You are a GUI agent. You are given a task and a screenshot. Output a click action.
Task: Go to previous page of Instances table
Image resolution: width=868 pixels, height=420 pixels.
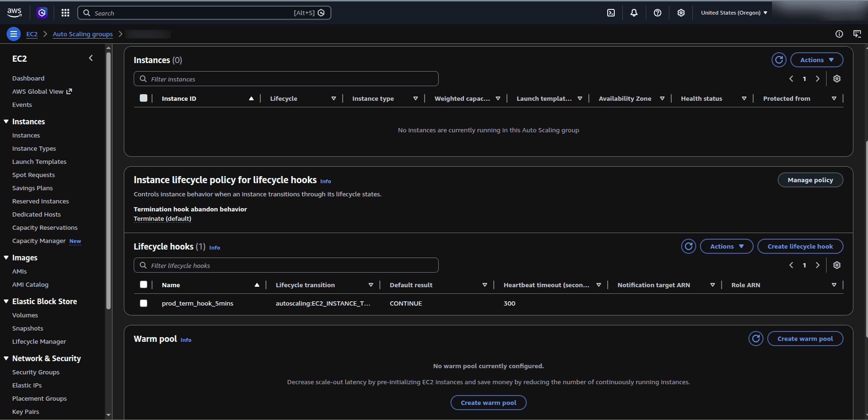(x=791, y=79)
